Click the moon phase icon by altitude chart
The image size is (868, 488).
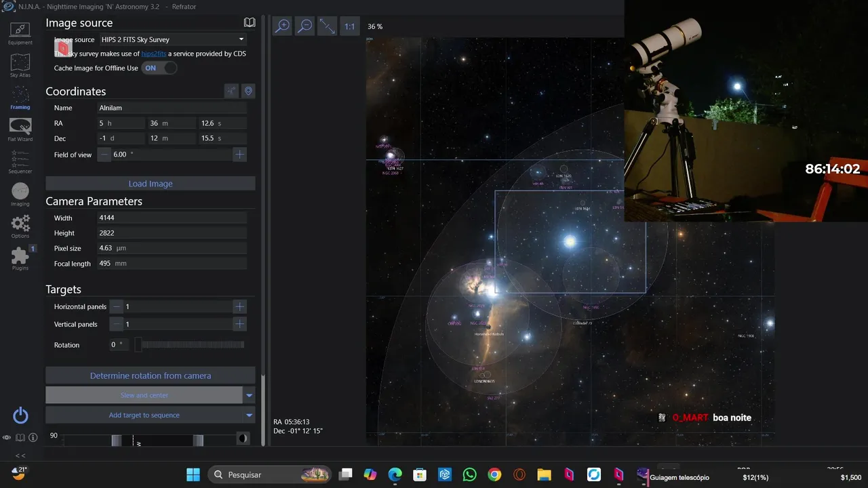click(x=243, y=439)
